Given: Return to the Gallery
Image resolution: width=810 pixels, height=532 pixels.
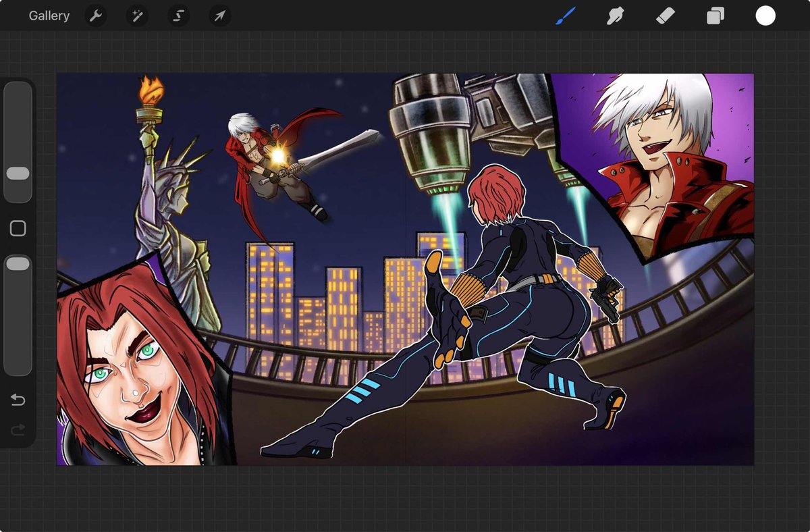Looking at the screenshot, I should click(x=49, y=16).
